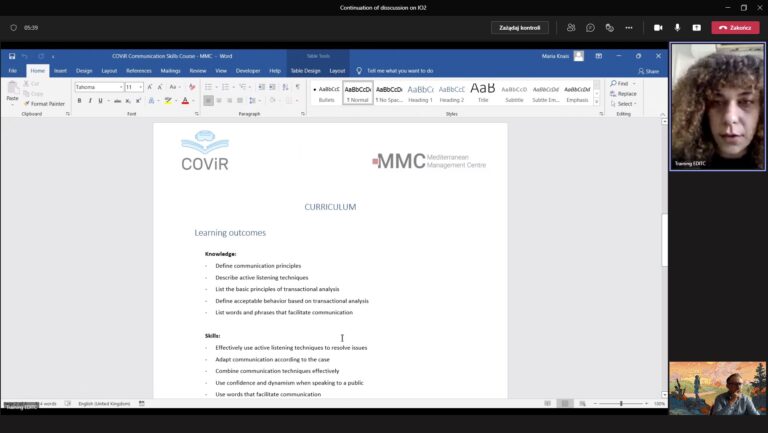Click the Paste icon in Clipboard group
The image size is (768, 433).
tap(12, 92)
